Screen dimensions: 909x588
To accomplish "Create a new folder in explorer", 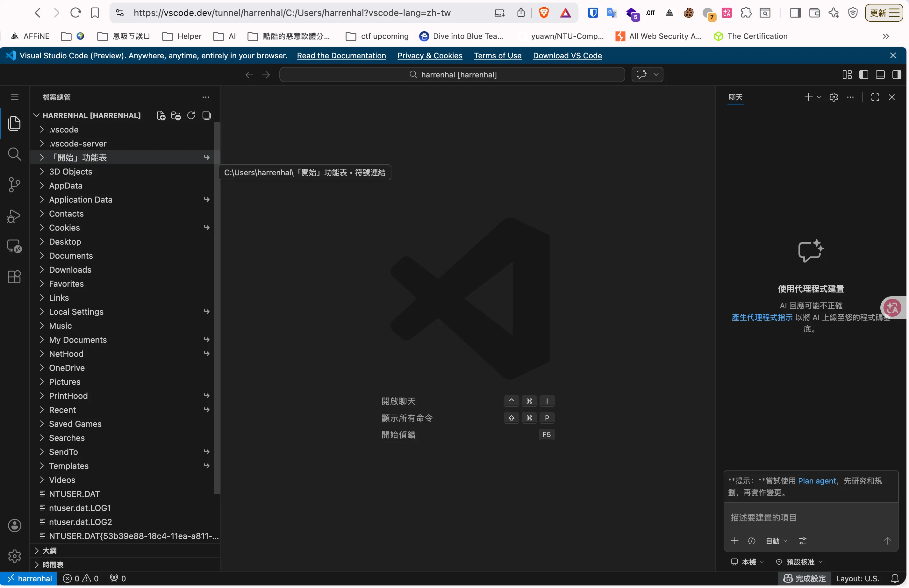I will click(176, 115).
